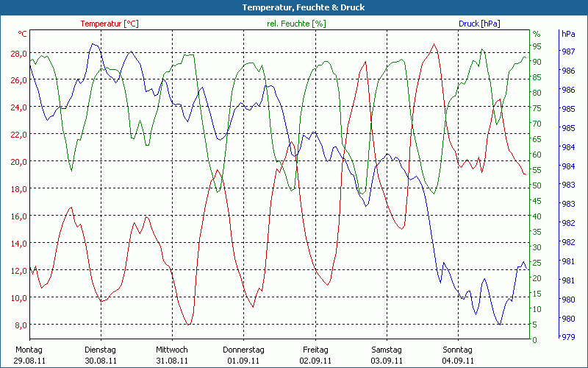Click humidity axis value '55'
588x368 pixels.
click(537, 170)
